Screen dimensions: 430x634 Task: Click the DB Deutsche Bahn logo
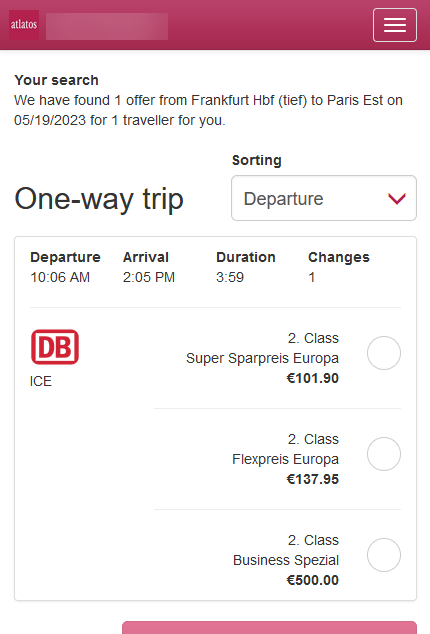[x=55, y=347]
